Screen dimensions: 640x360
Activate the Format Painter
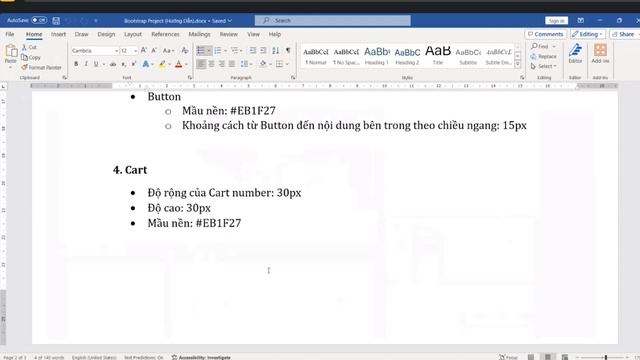(x=41, y=67)
